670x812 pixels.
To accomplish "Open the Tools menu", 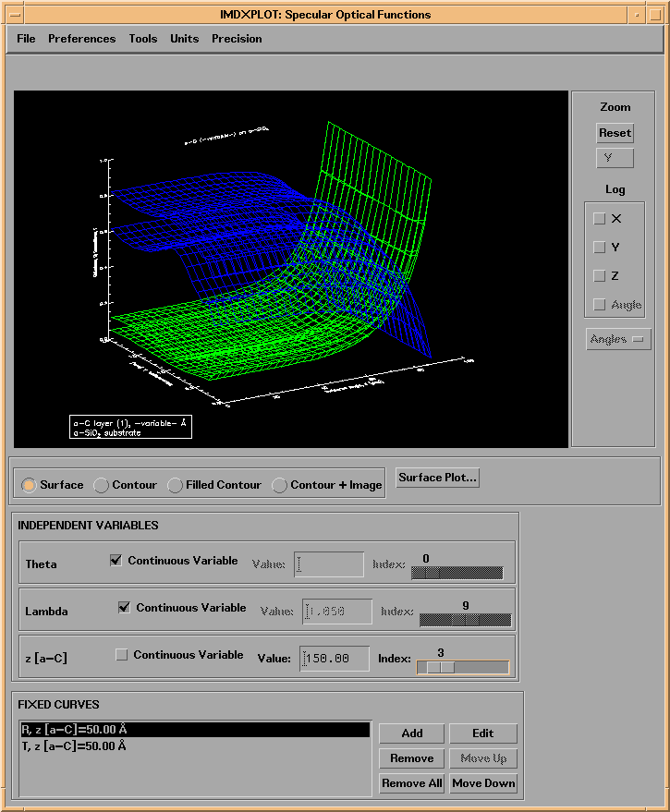I will click(x=143, y=39).
